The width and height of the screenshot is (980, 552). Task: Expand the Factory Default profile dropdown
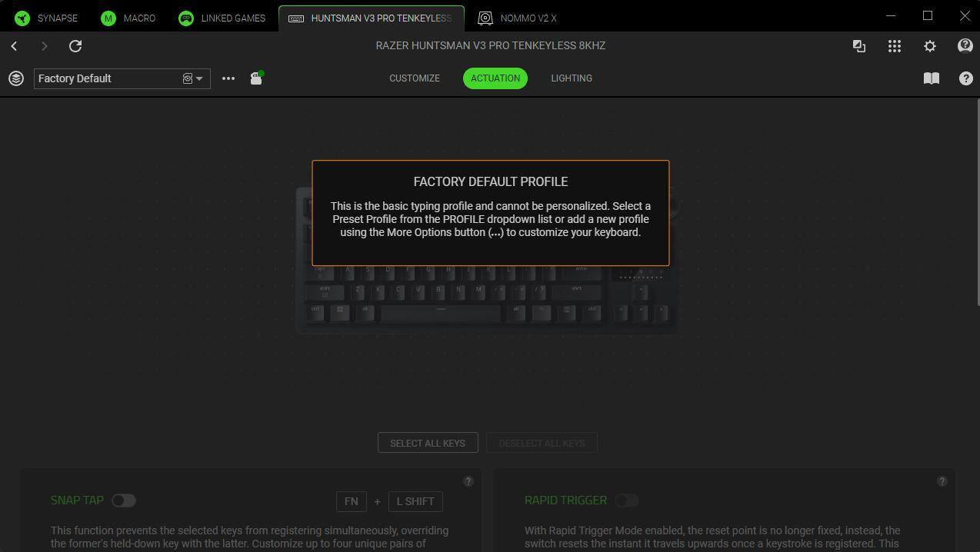pos(198,78)
